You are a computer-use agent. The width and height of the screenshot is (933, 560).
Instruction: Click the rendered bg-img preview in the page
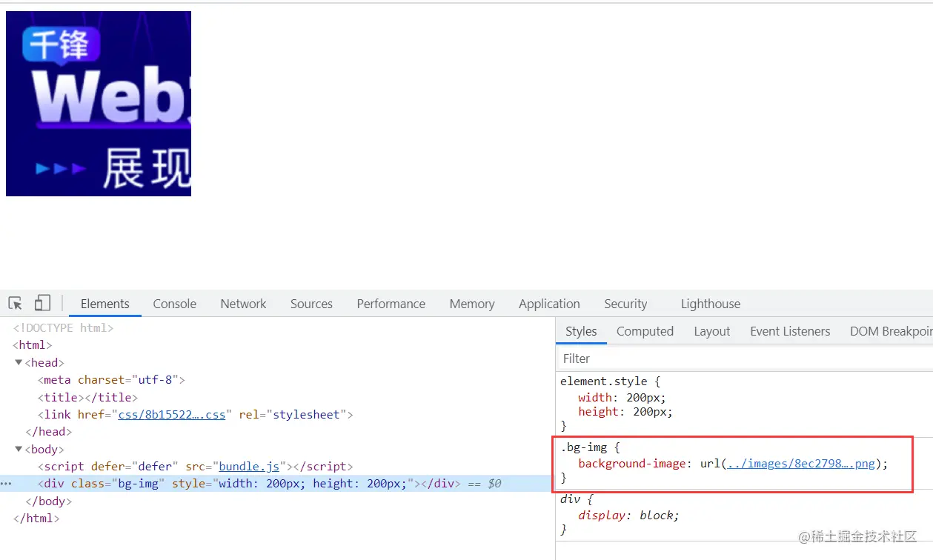coord(99,104)
